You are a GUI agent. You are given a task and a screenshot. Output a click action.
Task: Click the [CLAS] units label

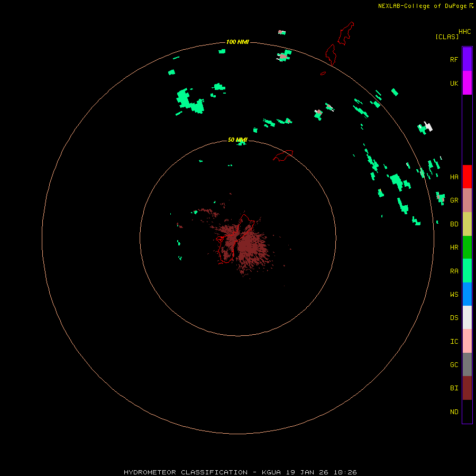[447, 36]
